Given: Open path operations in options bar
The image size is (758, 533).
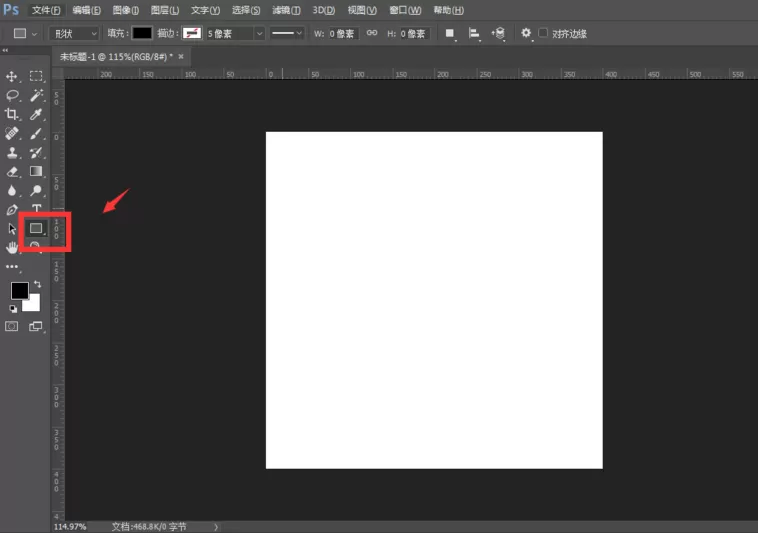Looking at the screenshot, I should click(450, 33).
